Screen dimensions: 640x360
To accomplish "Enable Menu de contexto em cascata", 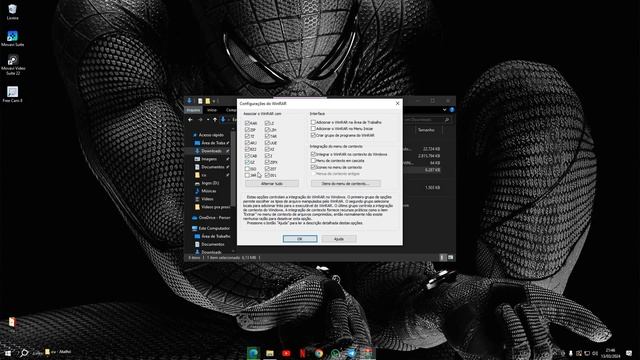I will tap(313, 161).
